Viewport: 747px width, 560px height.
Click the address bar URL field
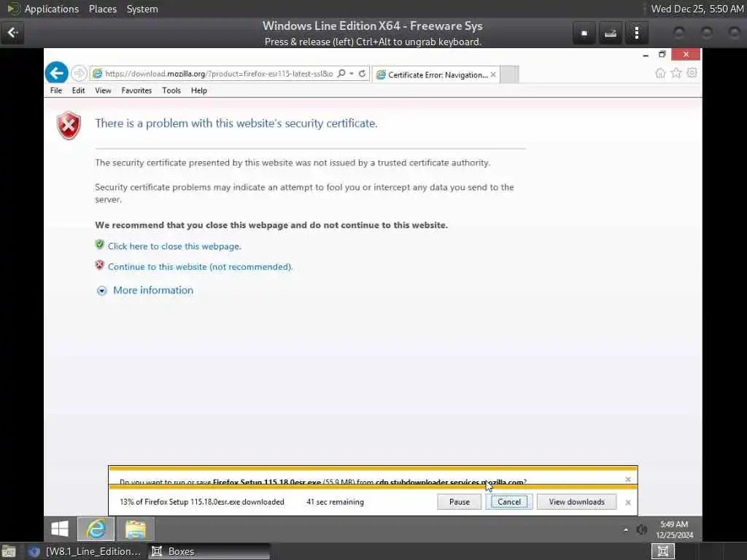(x=219, y=74)
